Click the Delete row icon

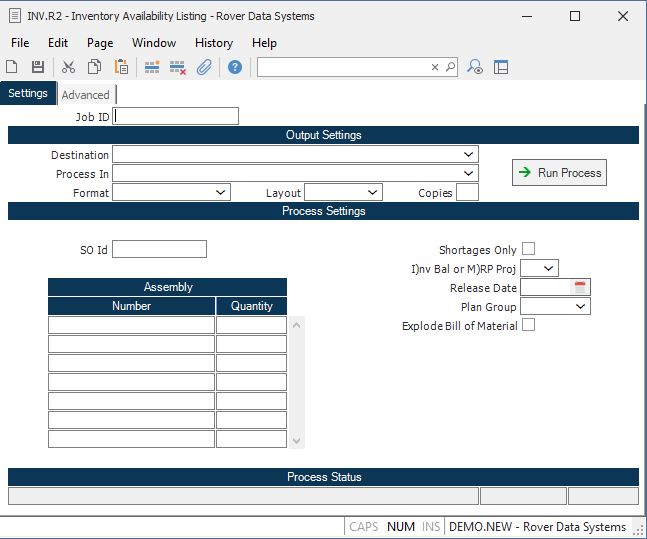tap(178, 67)
